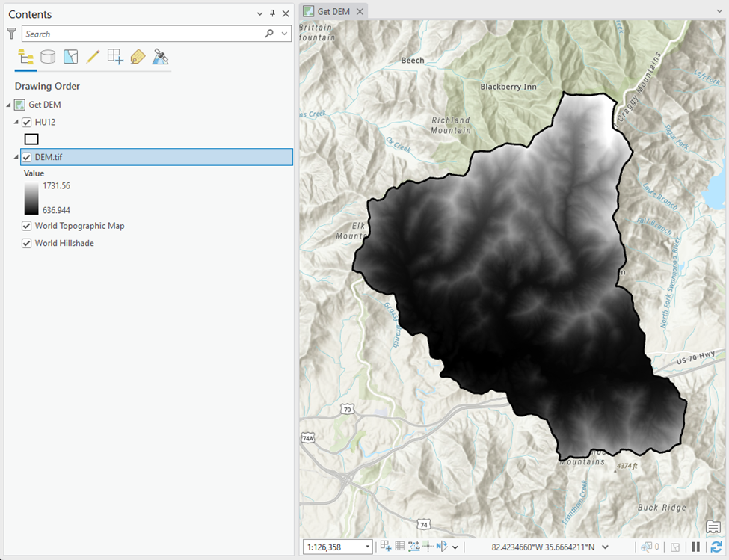Open the map scale dropdown
This screenshot has height=560, width=729.
(x=367, y=547)
